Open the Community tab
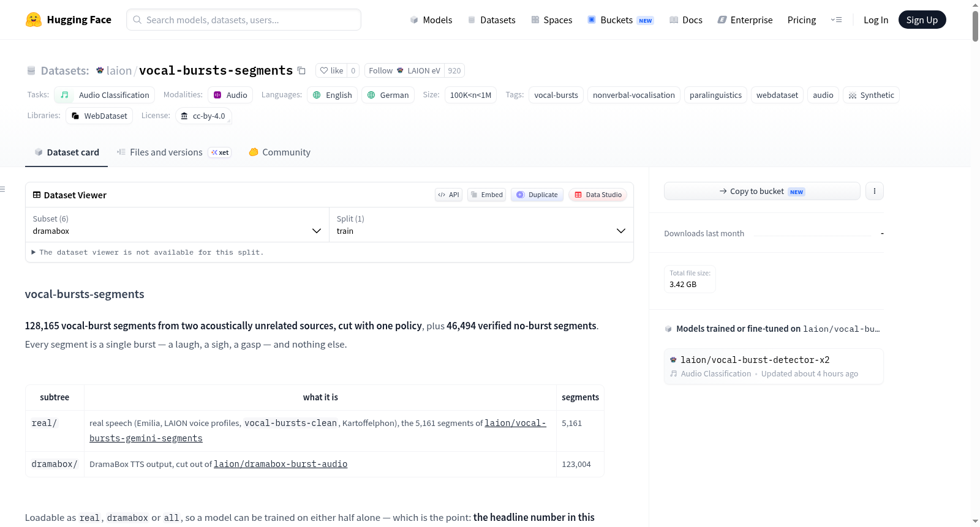 click(x=279, y=152)
